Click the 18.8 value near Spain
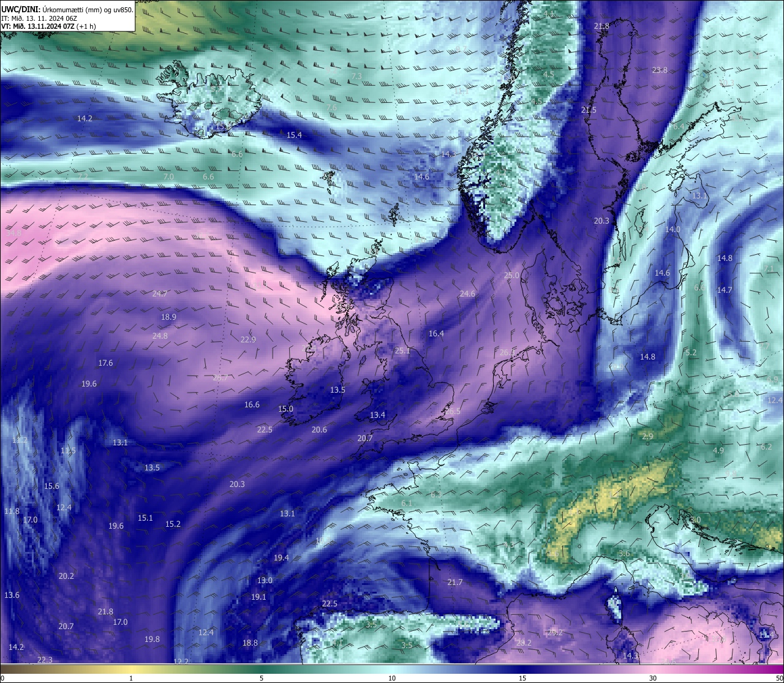The image size is (784, 683). pyautogui.click(x=250, y=643)
